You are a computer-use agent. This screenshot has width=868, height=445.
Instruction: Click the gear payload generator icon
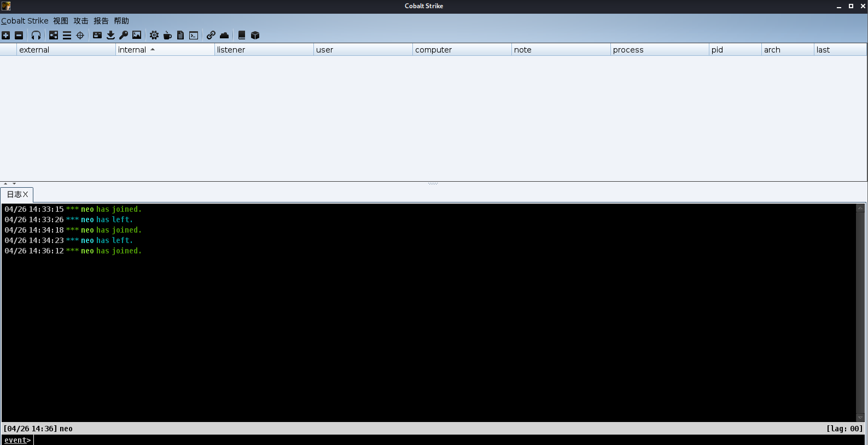(x=154, y=35)
